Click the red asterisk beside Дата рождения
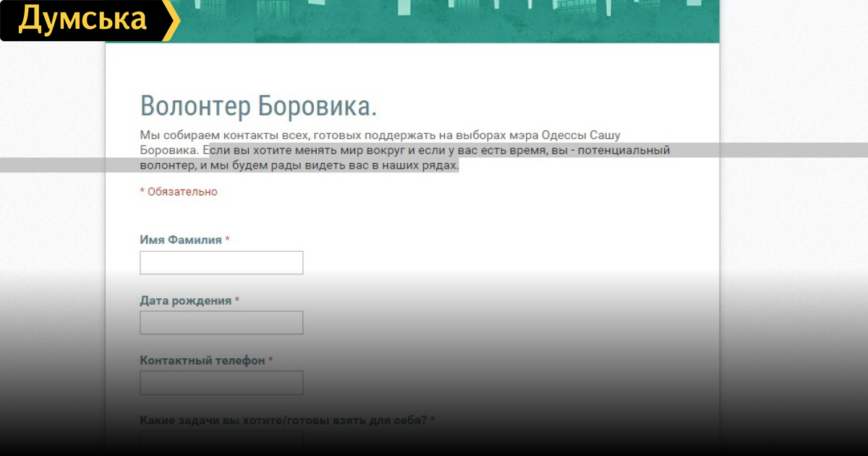 (x=237, y=300)
